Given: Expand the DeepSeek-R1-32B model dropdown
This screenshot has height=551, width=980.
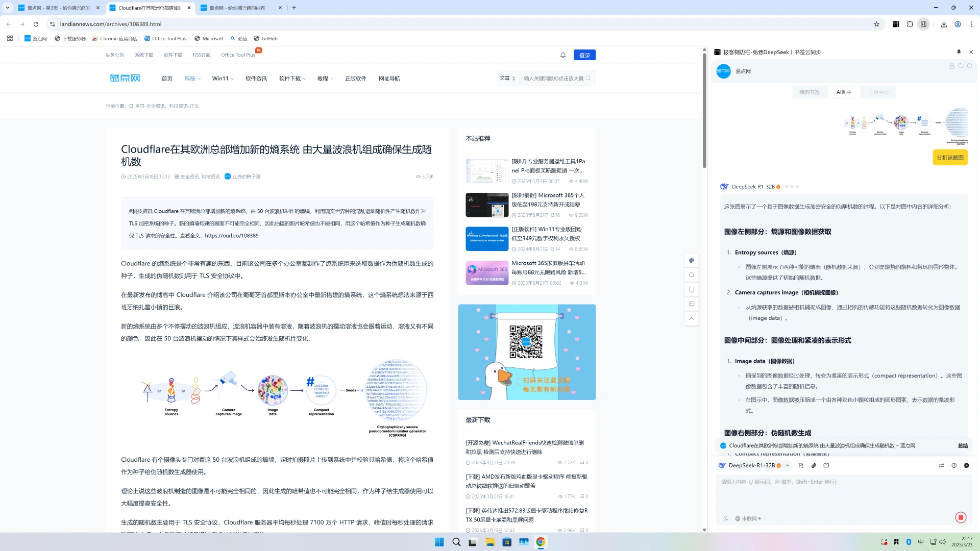Looking at the screenshot, I should click(x=788, y=465).
